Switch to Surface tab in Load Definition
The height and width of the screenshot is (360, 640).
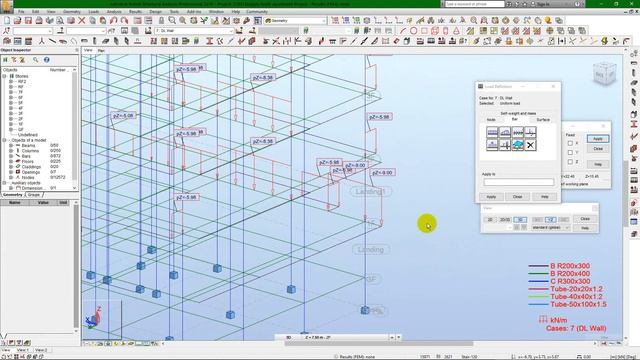coord(543,120)
